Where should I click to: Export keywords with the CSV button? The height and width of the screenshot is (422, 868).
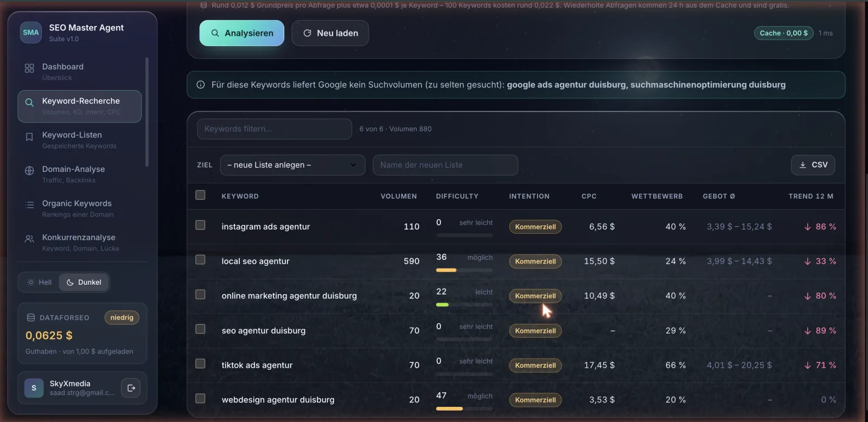[813, 165]
